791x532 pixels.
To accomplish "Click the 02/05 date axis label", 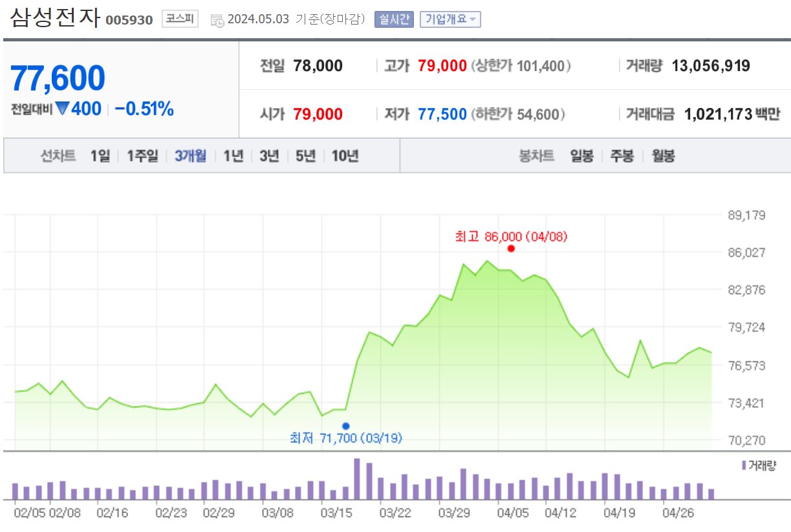I will pos(30,513).
